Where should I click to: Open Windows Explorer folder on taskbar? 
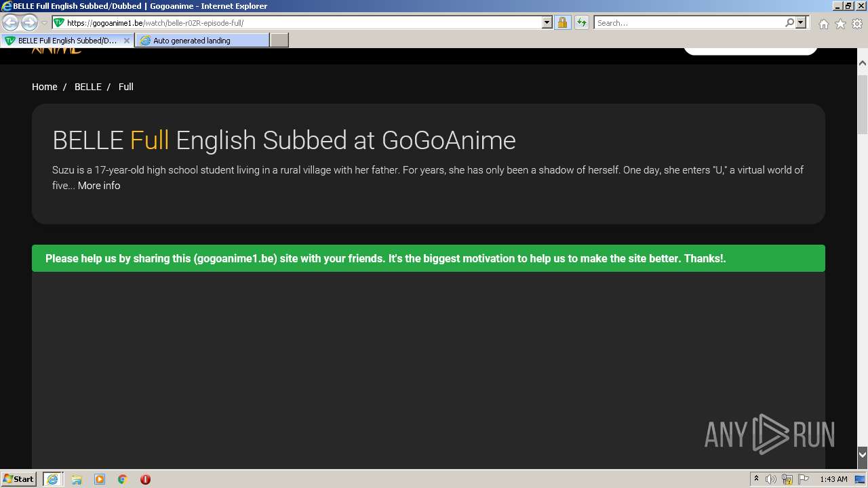click(x=76, y=479)
